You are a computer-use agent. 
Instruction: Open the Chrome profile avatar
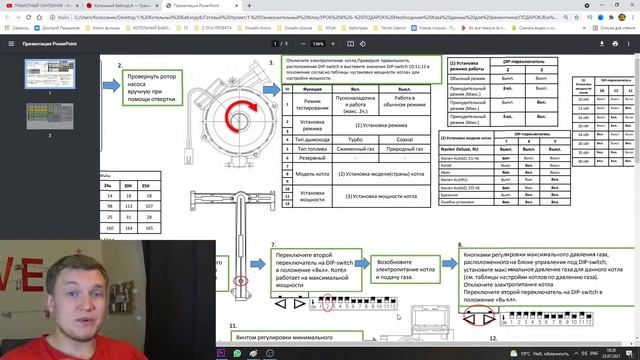tap(622, 18)
